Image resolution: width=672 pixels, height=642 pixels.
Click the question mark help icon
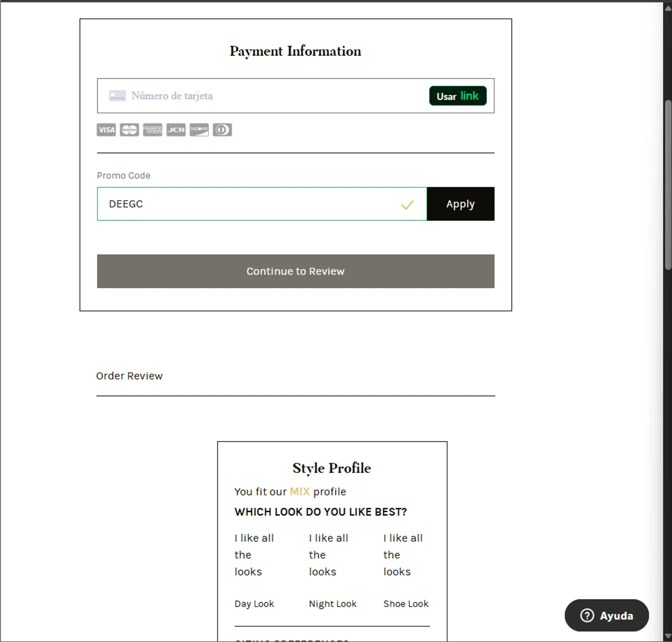[x=587, y=616]
